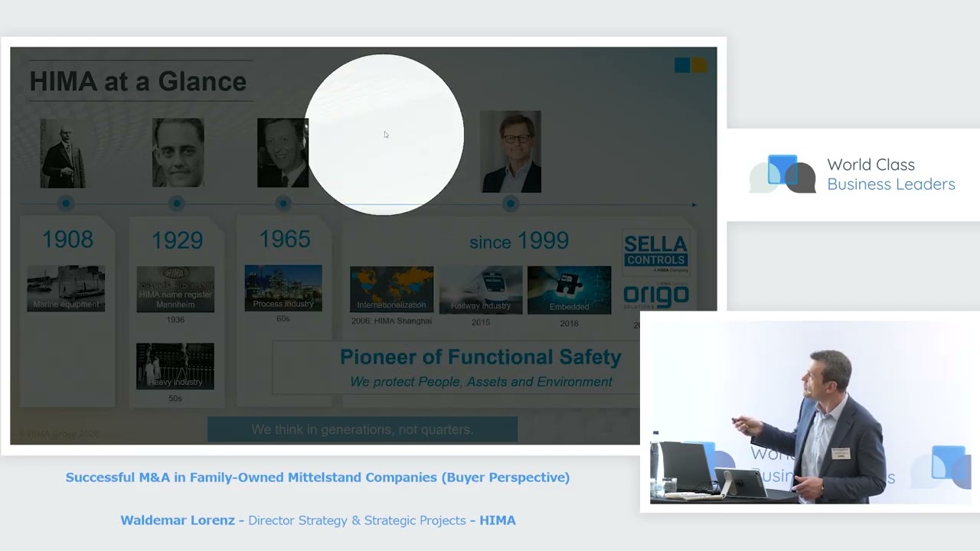The height and width of the screenshot is (551, 980).
Task: Select the Process industry thumbnail
Action: click(x=283, y=288)
